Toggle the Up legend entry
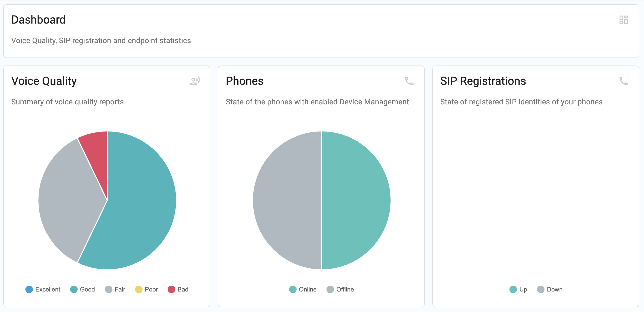This screenshot has width=644, height=312. click(x=518, y=289)
